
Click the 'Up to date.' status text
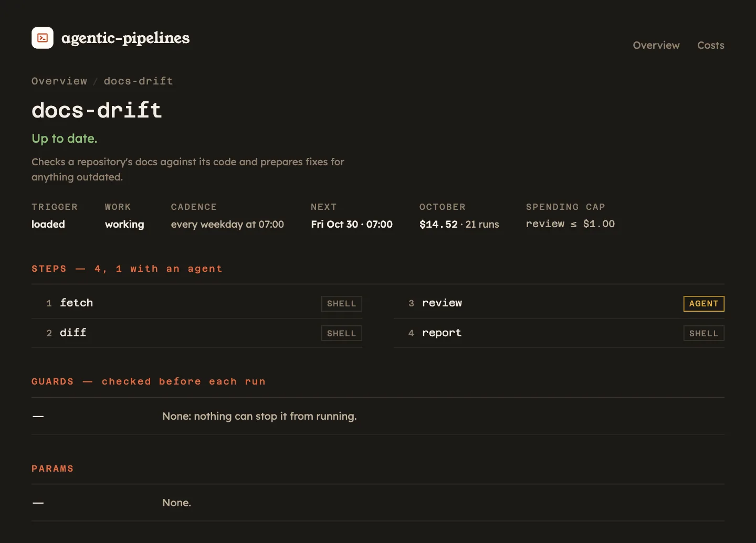(x=65, y=139)
